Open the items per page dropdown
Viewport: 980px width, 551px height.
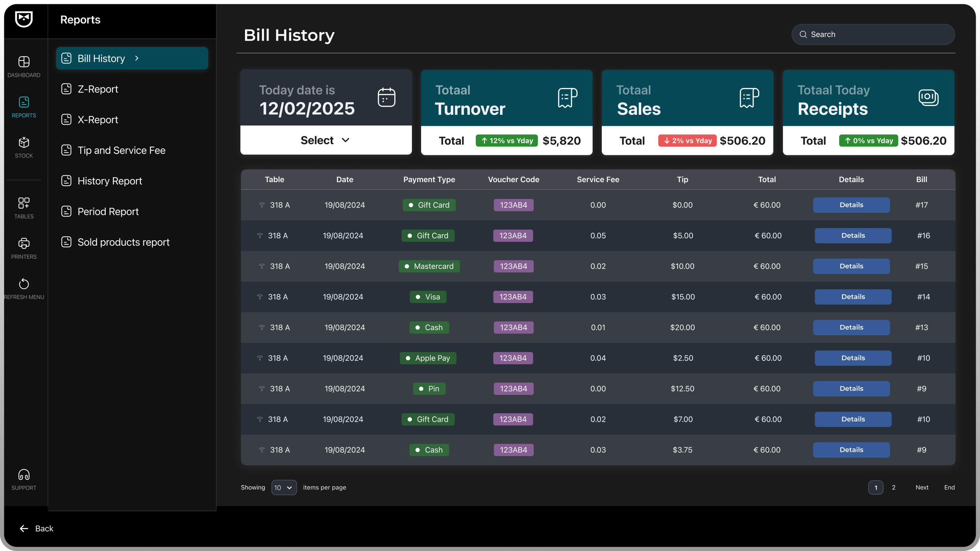pyautogui.click(x=284, y=487)
